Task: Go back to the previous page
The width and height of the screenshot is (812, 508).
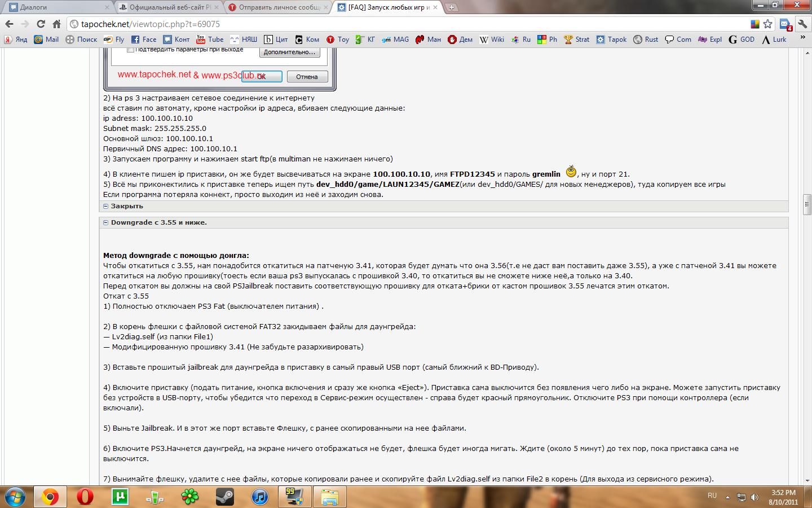Action: coord(9,24)
